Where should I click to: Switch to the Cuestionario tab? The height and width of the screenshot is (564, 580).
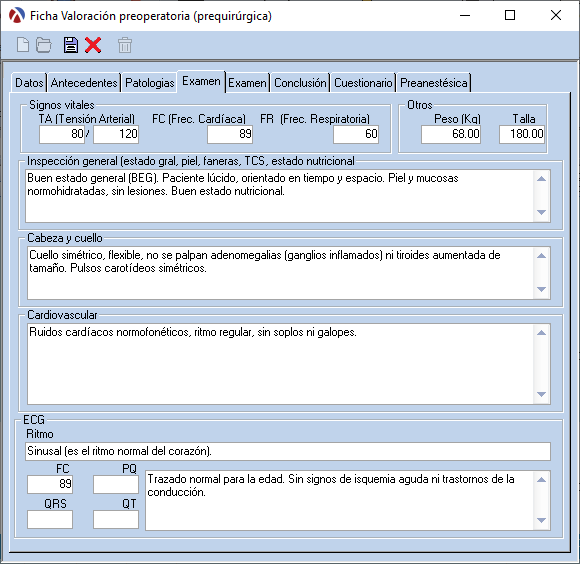point(363,82)
